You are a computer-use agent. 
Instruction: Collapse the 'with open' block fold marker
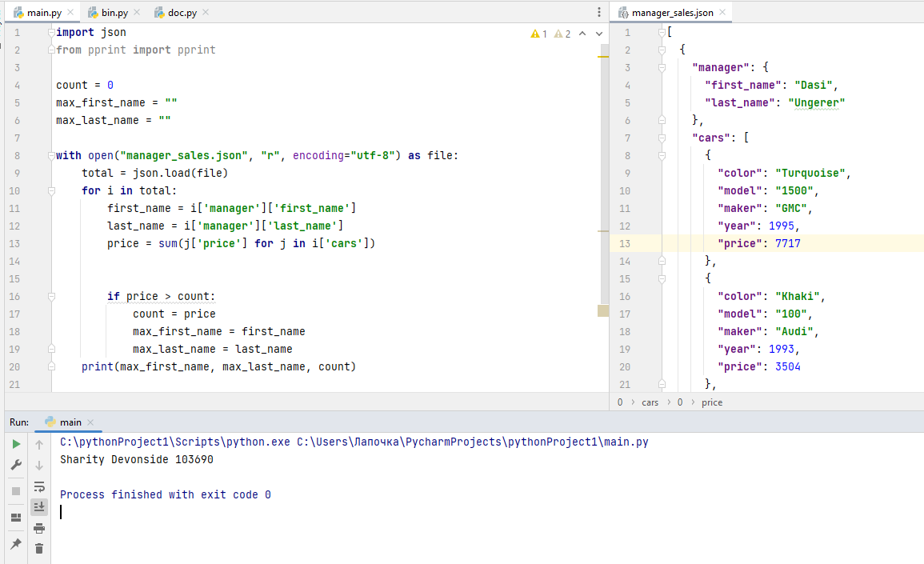pos(51,155)
